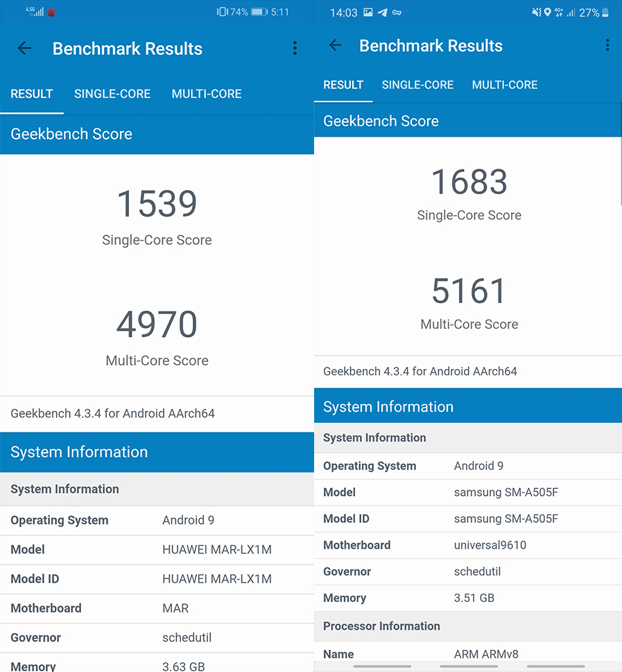Tap Governor value schedutil on left phone
Viewport: 622px width, 672px height.
pos(187,638)
